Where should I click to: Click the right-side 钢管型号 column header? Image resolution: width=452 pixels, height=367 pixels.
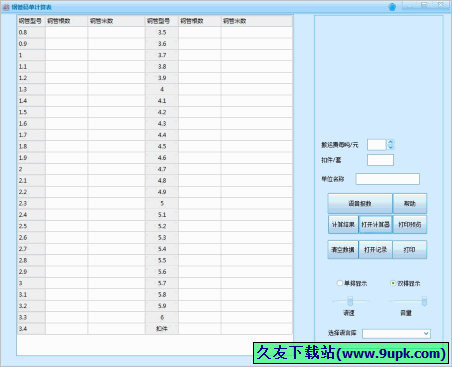click(x=162, y=21)
